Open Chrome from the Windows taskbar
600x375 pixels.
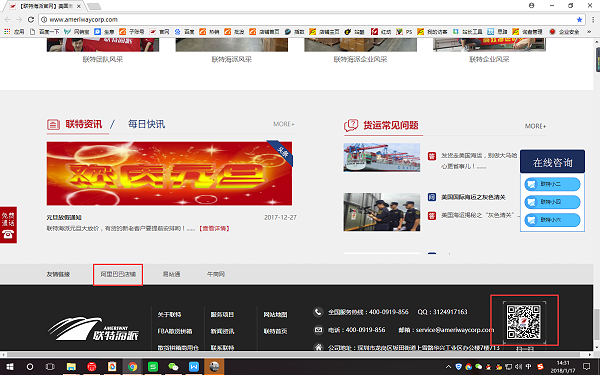click(132, 367)
